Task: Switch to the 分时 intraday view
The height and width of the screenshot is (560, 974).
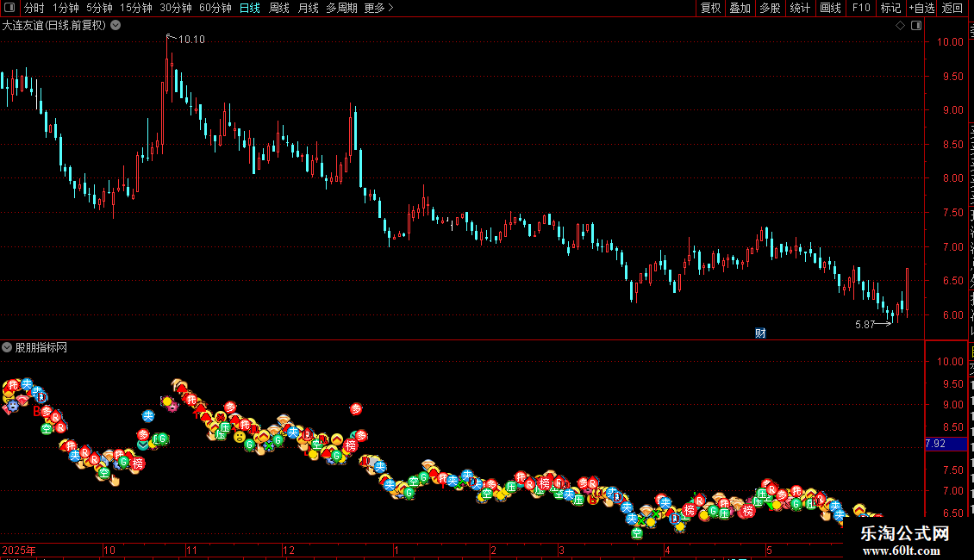Action: (34, 8)
